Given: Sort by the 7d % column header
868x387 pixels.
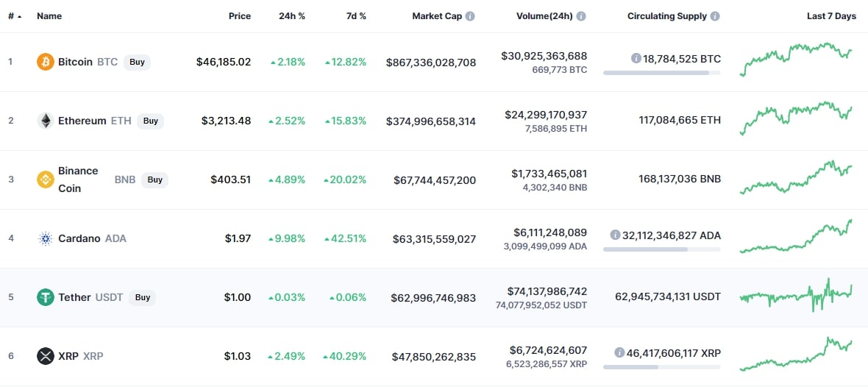Looking at the screenshot, I should pos(355,16).
